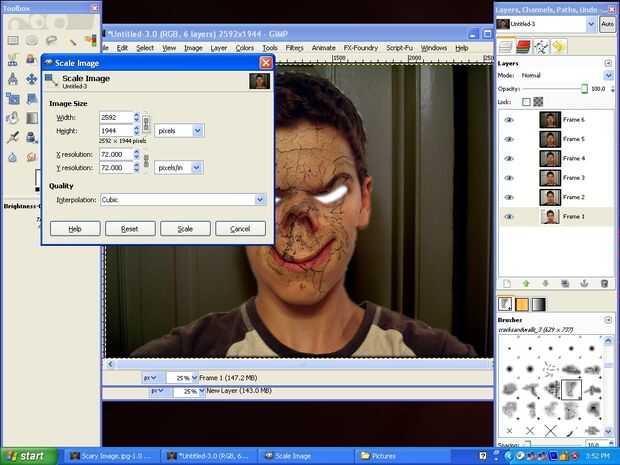Click the Width input field

[x=116, y=117]
